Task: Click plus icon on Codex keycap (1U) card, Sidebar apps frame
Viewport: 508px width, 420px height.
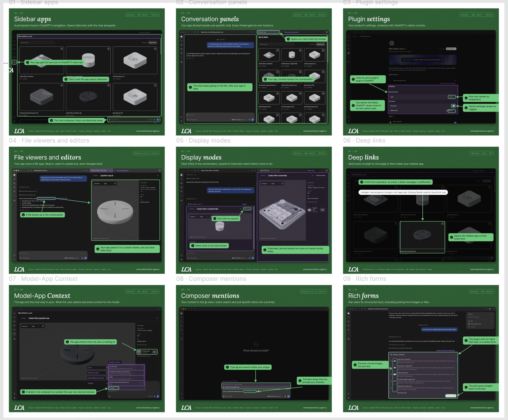Action: tap(155, 49)
